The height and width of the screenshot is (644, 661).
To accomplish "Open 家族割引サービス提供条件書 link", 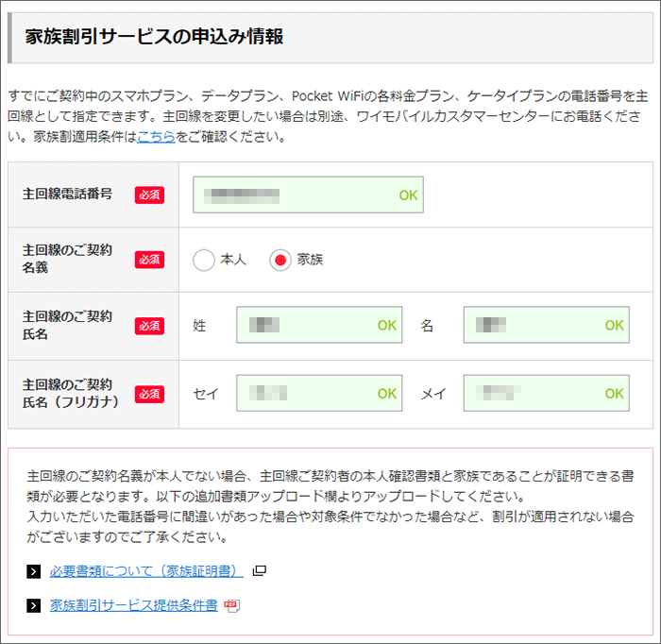I will point(134,605).
